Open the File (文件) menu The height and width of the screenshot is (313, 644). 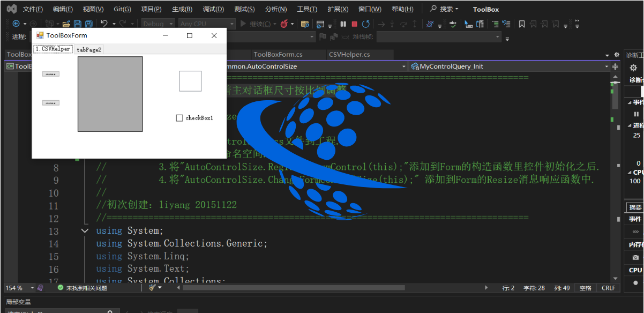[33, 9]
